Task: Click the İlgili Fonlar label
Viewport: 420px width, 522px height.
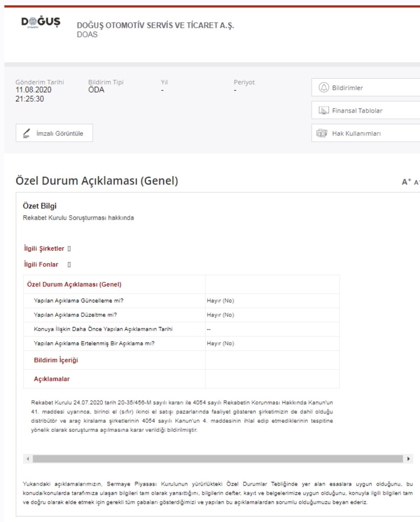Action: [x=41, y=265]
